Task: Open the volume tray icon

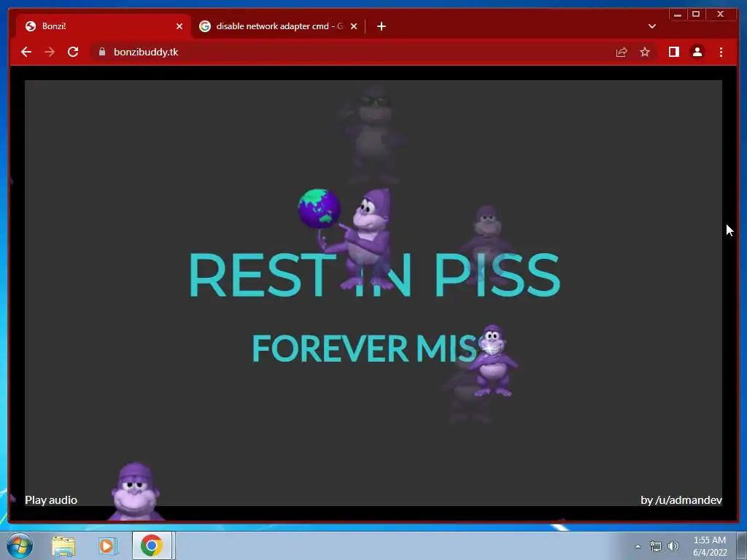Action: 673,546
